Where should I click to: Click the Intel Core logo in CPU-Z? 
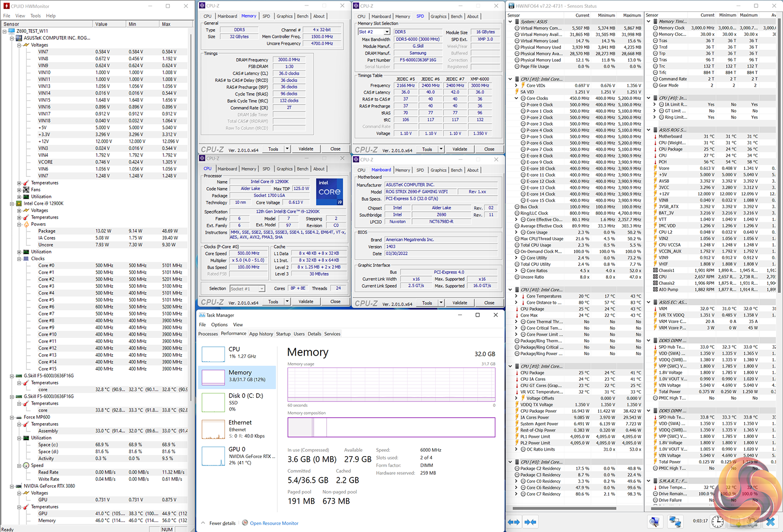click(x=329, y=192)
